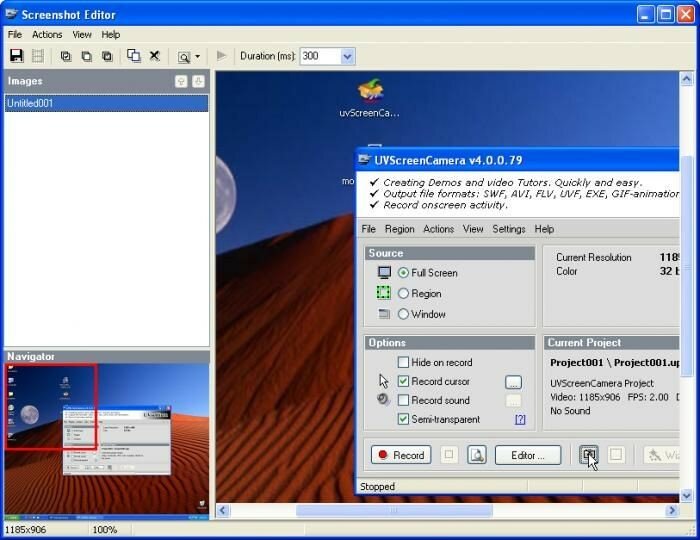The image size is (700, 540).
Task: Open the zoom icon's dropdown arrow
Action: coord(198,57)
